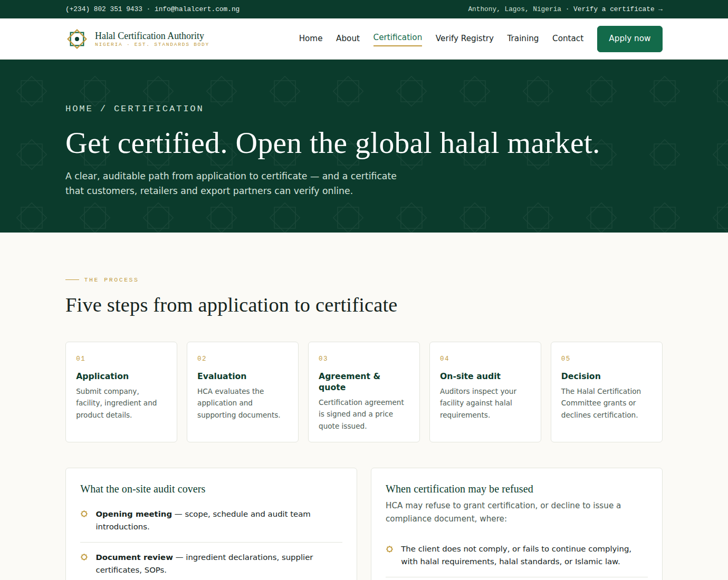Open the Home menu item
Image resolution: width=728 pixels, height=580 pixels.
click(311, 38)
